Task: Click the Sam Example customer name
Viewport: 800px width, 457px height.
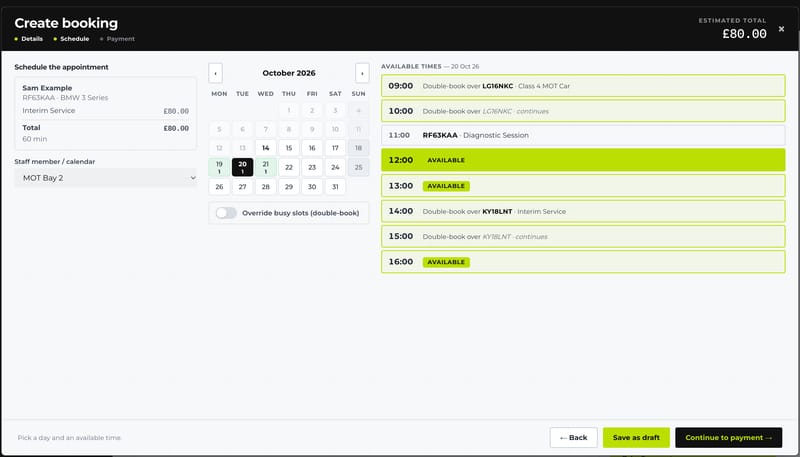Action: tap(47, 88)
